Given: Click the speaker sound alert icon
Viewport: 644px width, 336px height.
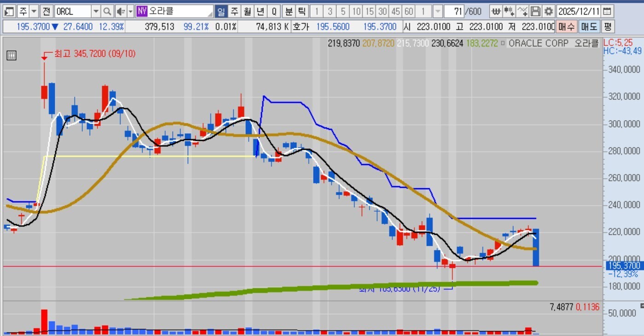Looking at the screenshot, I should 120,11.
